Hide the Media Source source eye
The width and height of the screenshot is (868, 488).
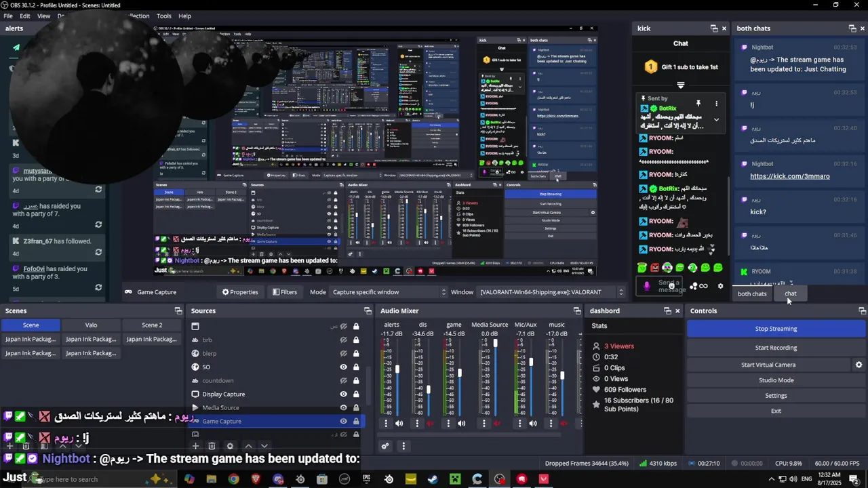343,407
